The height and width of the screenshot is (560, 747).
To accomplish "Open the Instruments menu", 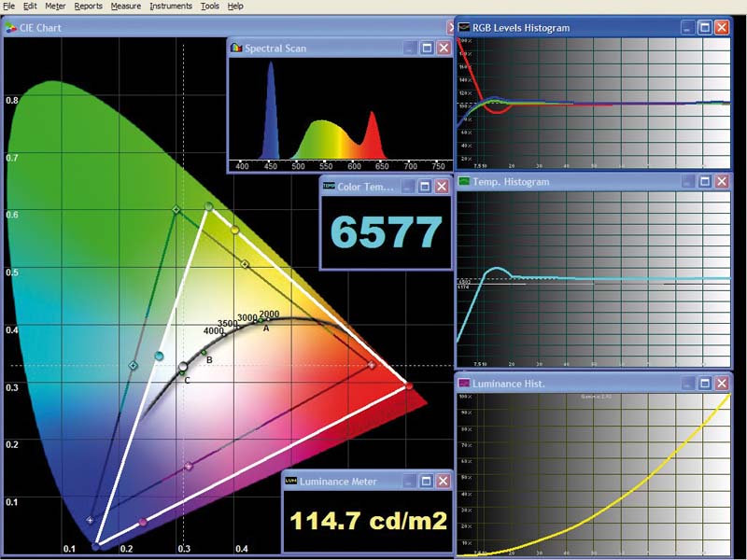I will tap(171, 7).
